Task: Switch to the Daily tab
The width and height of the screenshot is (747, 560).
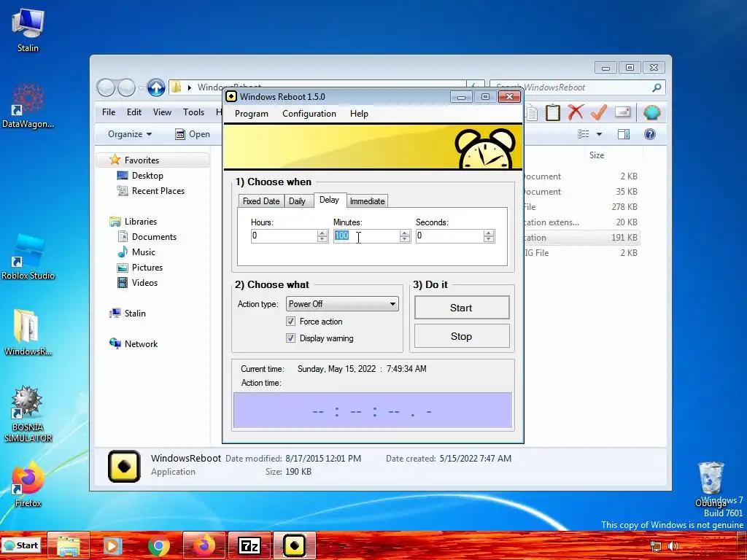Action: coord(298,201)
